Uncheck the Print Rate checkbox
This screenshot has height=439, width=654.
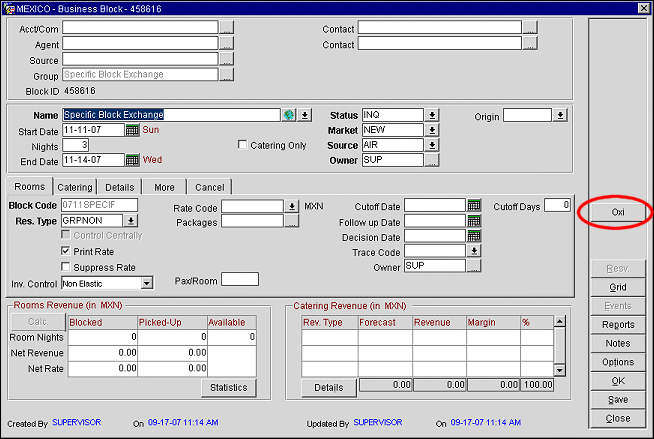[x=66, y=251]
